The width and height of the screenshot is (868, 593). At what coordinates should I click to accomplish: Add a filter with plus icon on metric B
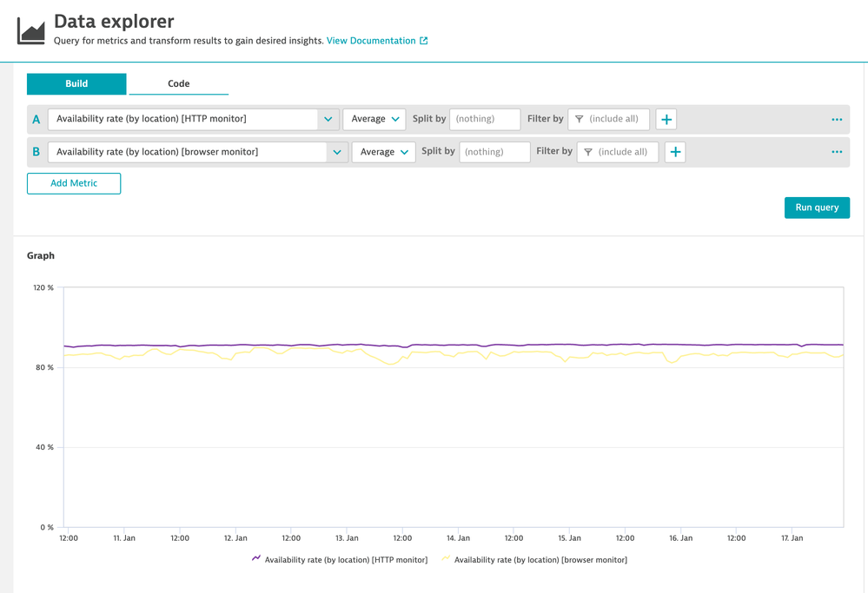675,152
